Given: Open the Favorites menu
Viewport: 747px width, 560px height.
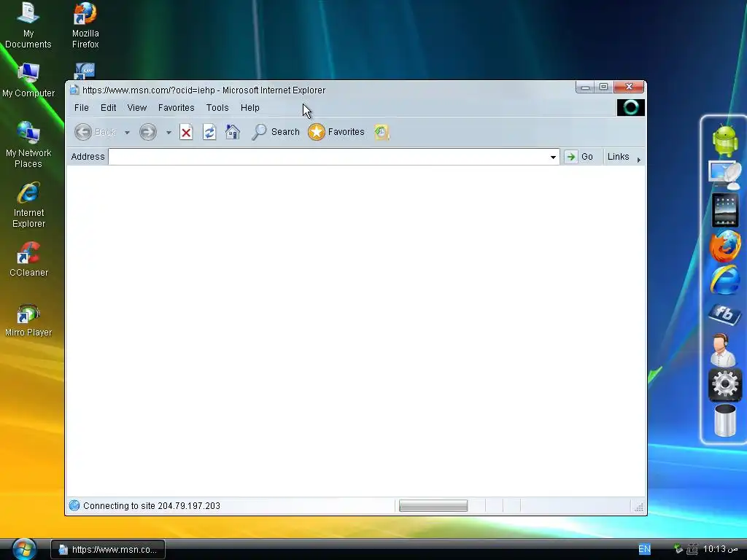Looking at the screenshot, I should point(177,108).
